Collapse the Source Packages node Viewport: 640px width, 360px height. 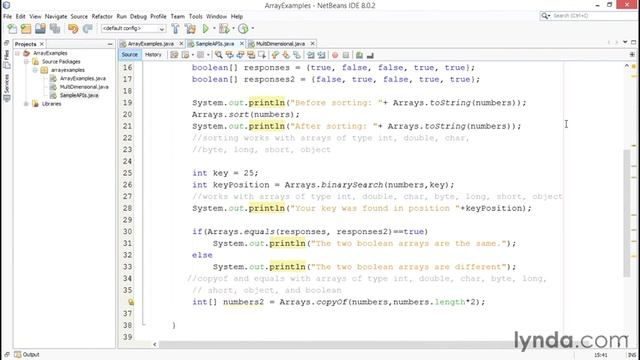pyautogui.click(x=26, y=62)
